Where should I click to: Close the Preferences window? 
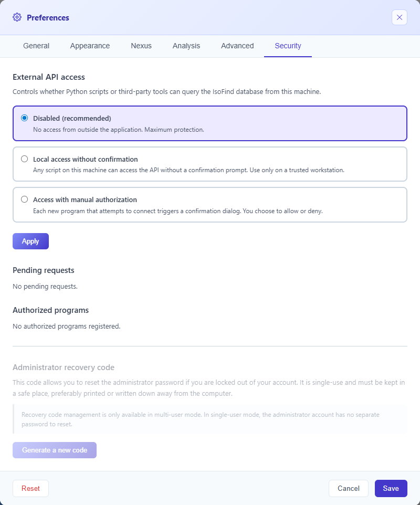pyautogui.click(x=400, y=17)
